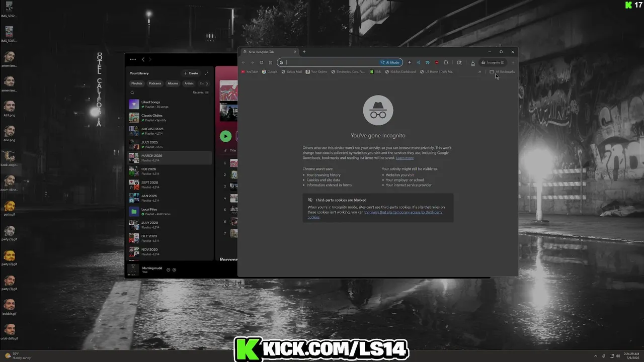644x362 pixels.
Task: Open Spotify three-dot menu
Action: tap(133, 59)
